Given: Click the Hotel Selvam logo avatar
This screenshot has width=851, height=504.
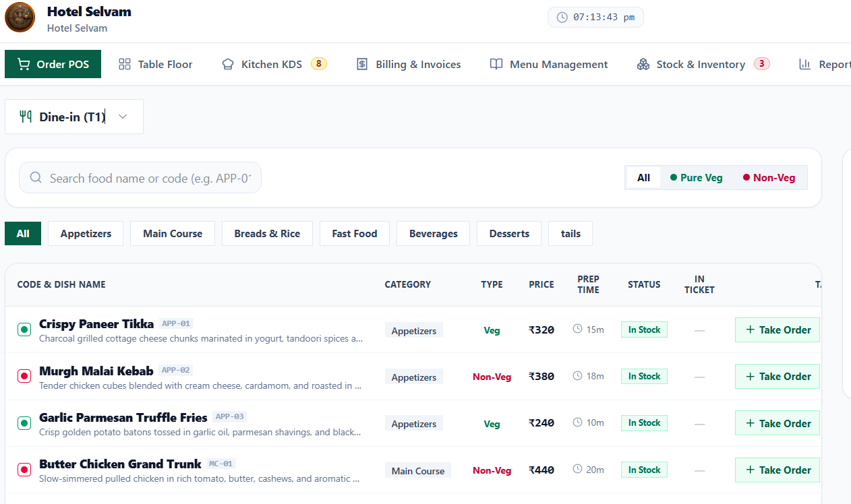Looking at the screenshot, I should coord(20,18).
